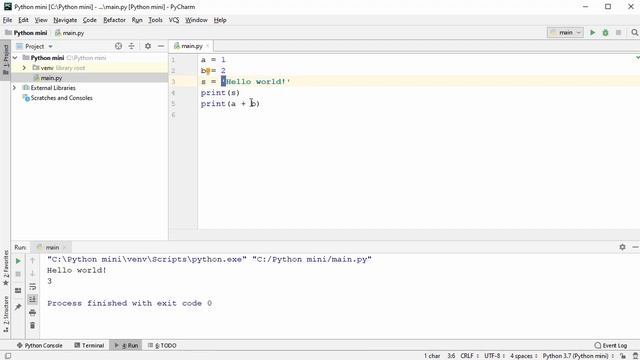This screenshot has height=360, width=640.
Task: Toggle the 4: Run tool window button
Action: 126,345
